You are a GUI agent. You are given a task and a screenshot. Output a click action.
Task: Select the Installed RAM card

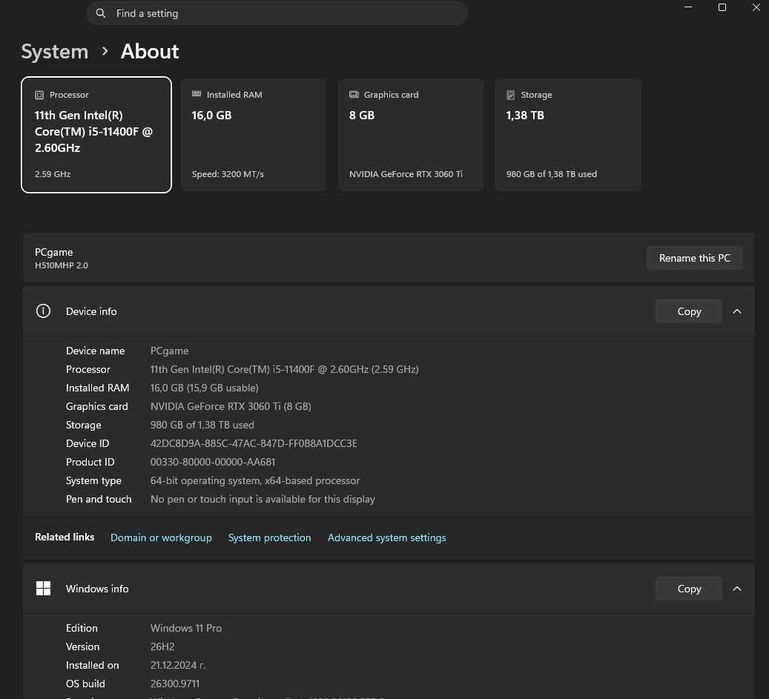(x=254, y=134)
